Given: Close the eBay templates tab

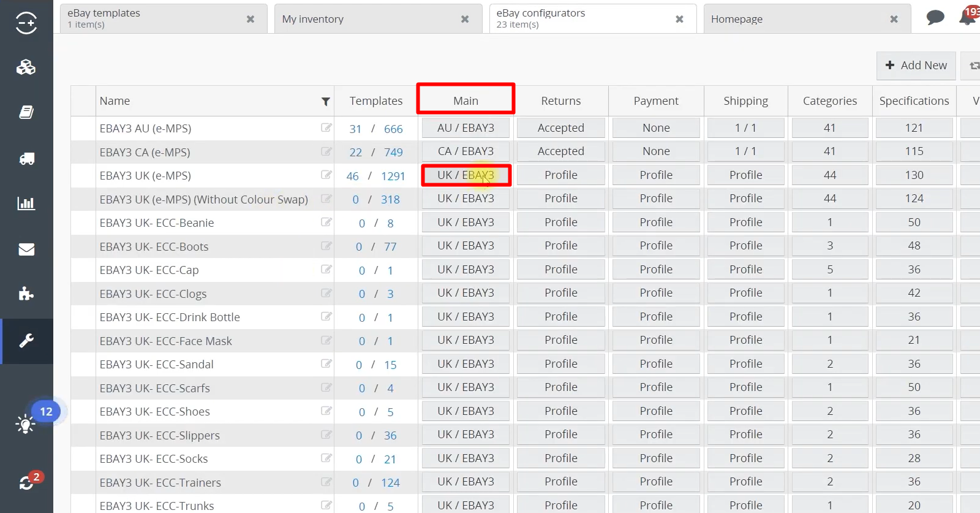Looking at the screenshot, I should 251,19.
